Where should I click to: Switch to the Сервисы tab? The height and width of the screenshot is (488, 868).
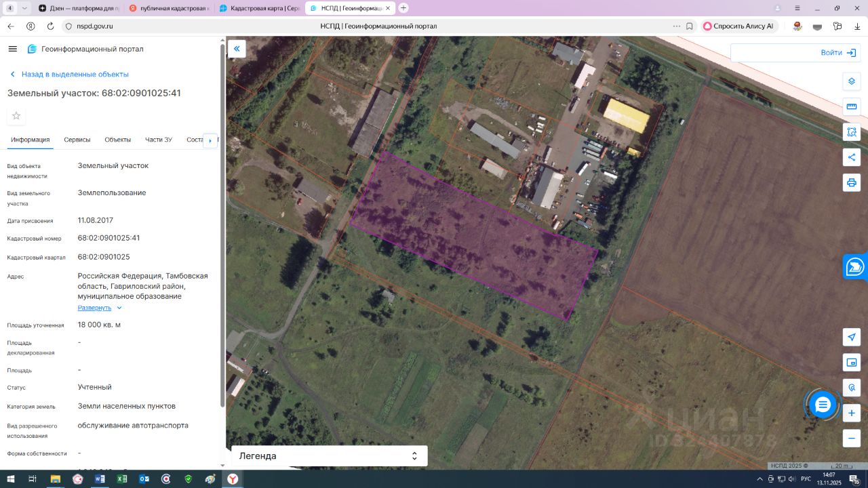coord(77,140)
